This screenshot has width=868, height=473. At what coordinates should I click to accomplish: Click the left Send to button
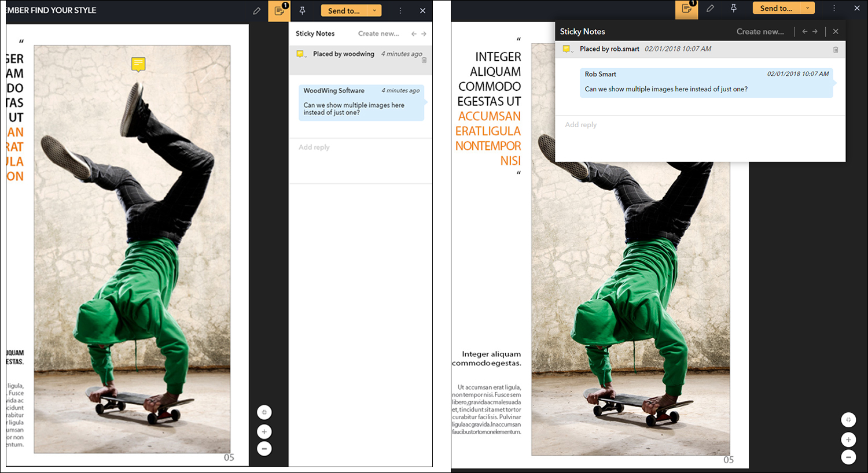344,11
